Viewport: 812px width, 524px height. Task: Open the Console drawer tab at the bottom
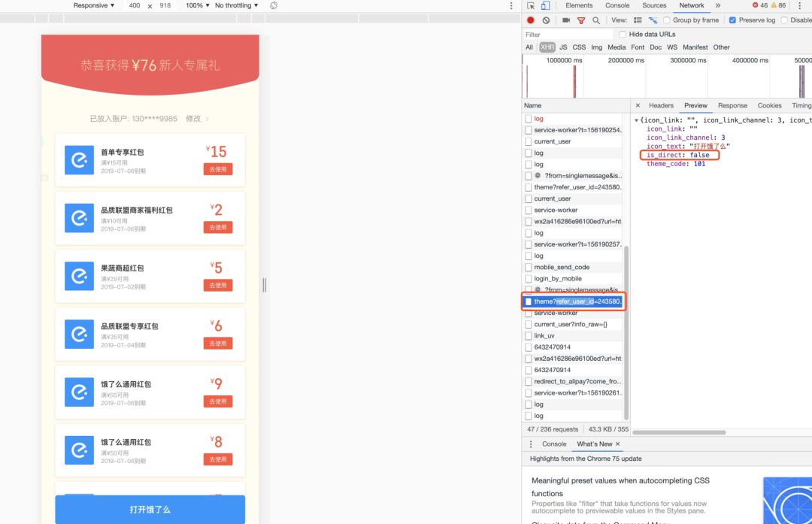click(554, 444)
